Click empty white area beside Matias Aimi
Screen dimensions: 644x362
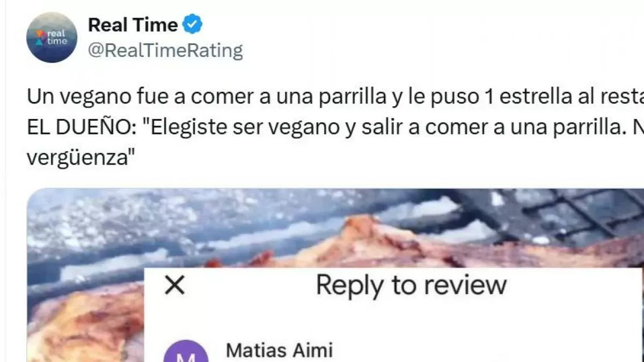click(x=483, y=350)
